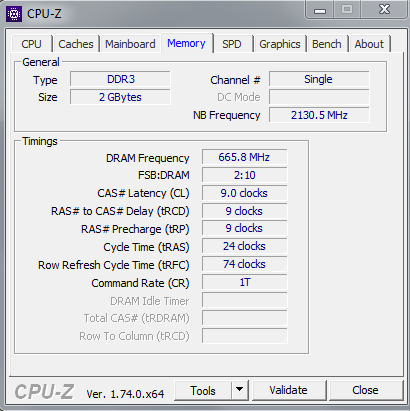Click the Row Refresh Cycle Time (tRFC) label
410x411 pixels.
click(114, 265)
